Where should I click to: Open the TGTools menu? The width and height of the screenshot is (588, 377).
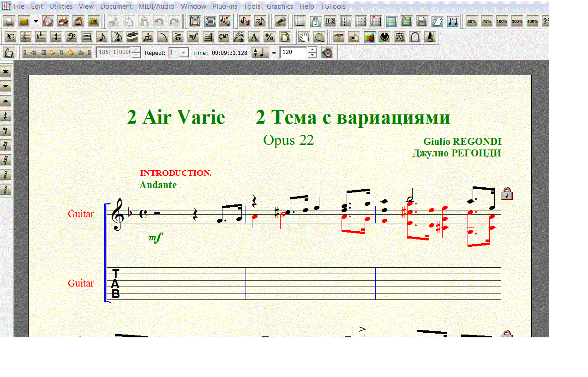click(x=333, y=6)
